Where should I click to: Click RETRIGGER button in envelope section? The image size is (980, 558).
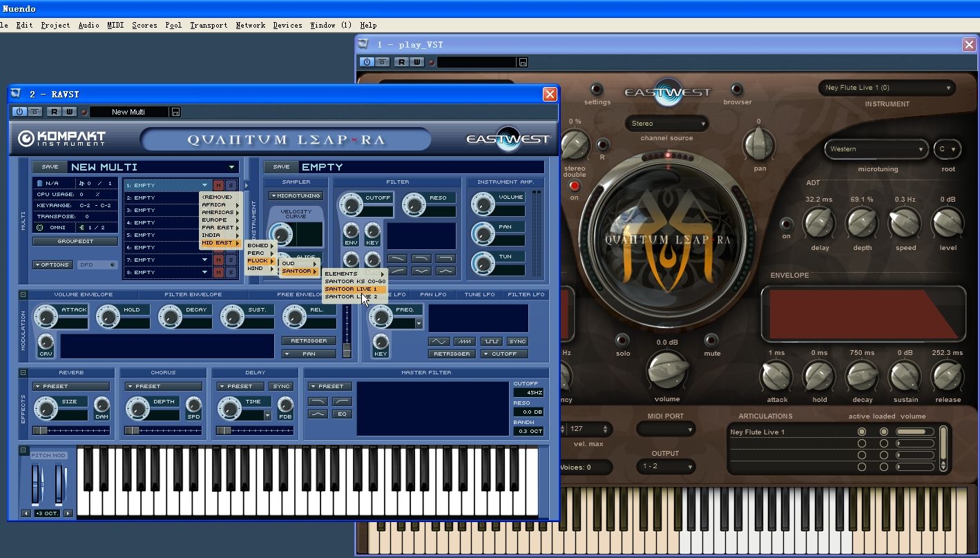pyautogui.click(x=309, y=340)
